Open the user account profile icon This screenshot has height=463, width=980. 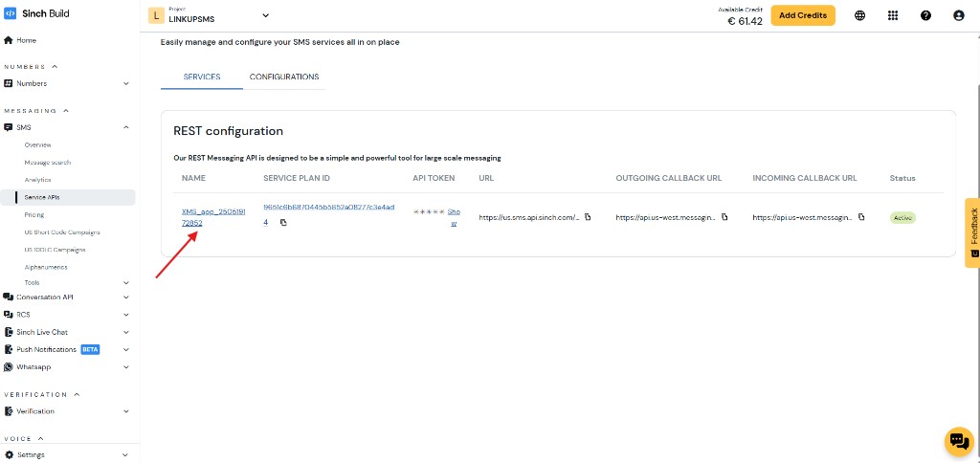(959, 15)
